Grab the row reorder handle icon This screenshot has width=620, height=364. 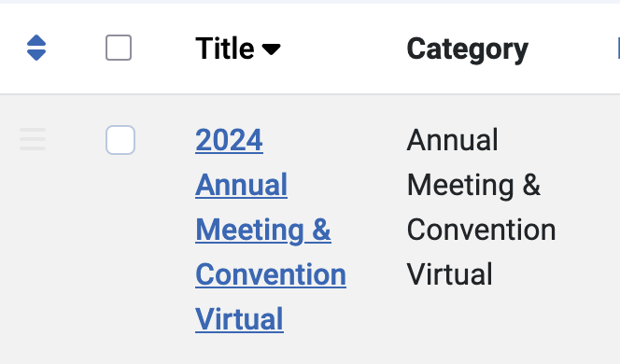tap(33, 139)
